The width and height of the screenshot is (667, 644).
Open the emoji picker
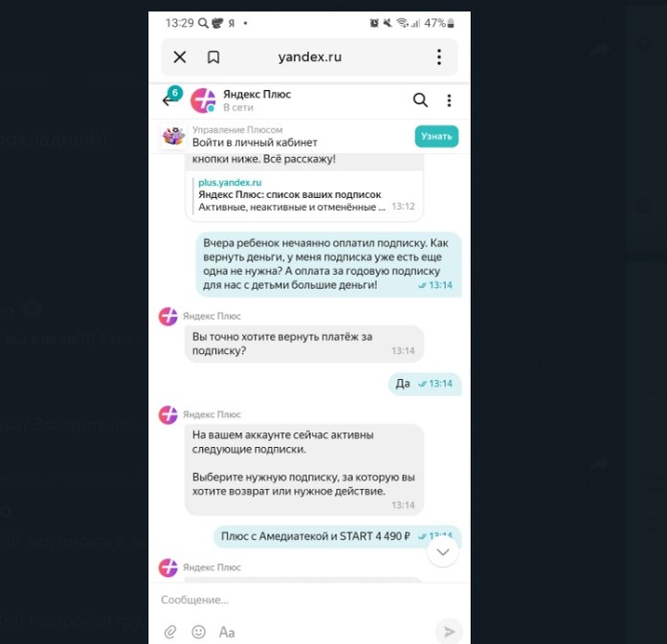click(199, 633)
